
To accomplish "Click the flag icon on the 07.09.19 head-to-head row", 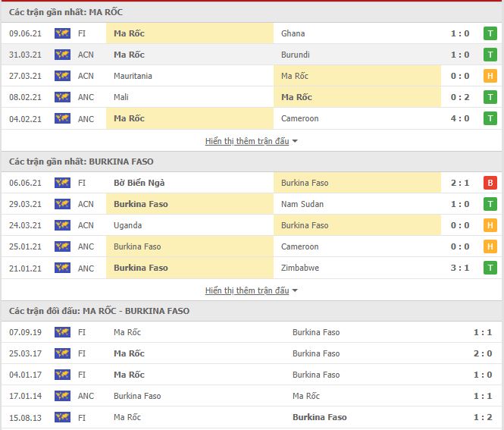I will [x=62, y=332].
